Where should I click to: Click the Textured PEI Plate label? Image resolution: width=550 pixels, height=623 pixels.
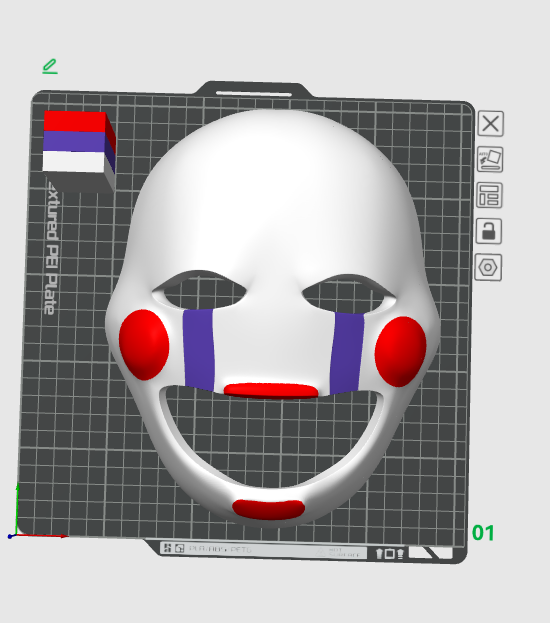52,249
